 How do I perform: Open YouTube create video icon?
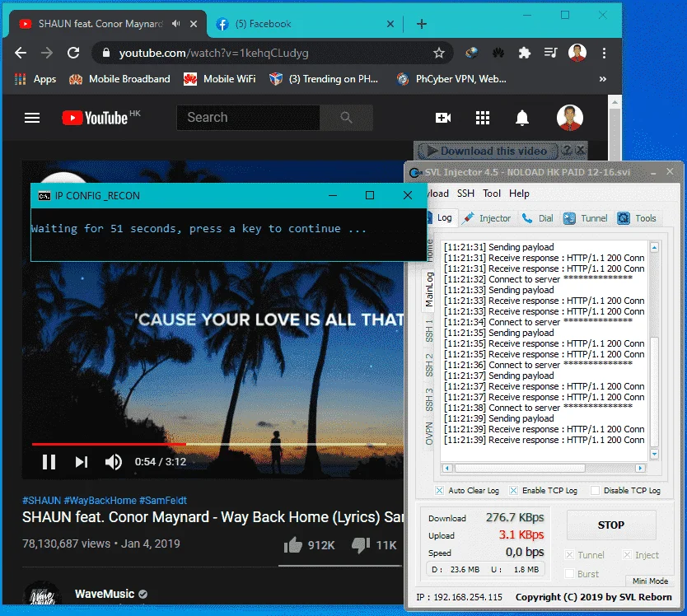tap(443, 118)
